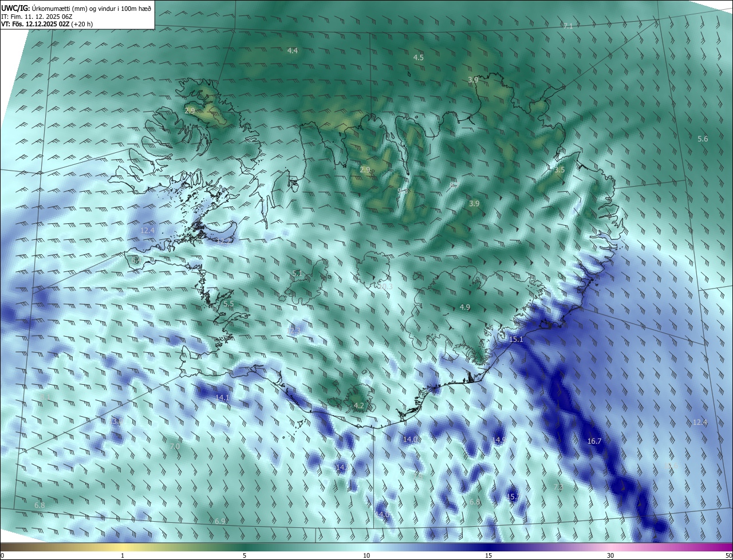
Task: Click the 10.3 value label
Action: (x=385, y=287)
